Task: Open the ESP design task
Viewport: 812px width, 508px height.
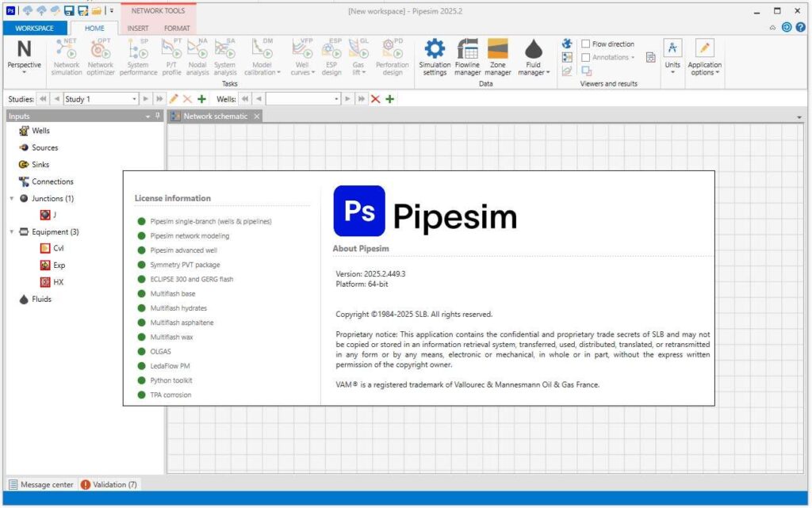Action: click(331, 57)
